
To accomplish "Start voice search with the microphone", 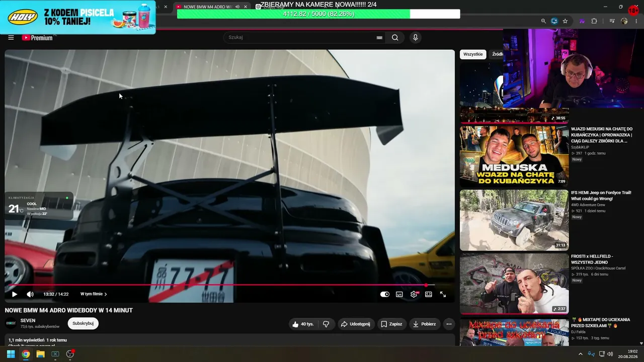I will (x=415, y=37).
